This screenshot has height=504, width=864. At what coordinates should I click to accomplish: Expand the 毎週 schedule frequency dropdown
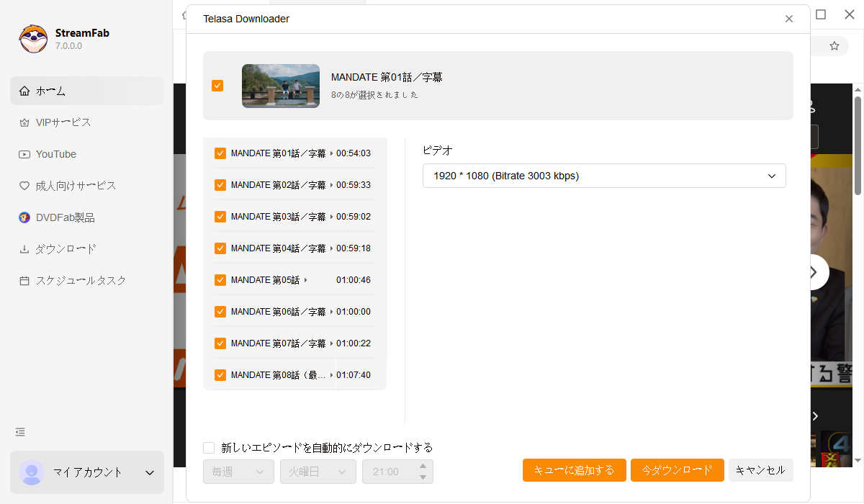pos(238,471)
